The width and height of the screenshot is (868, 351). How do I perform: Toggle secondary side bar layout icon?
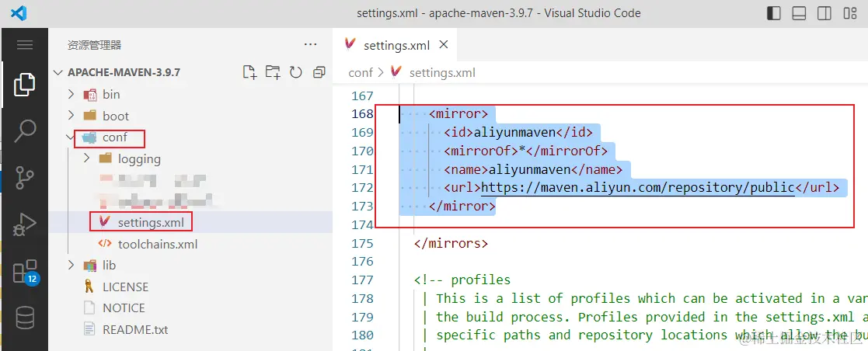[x=824, y=13]
